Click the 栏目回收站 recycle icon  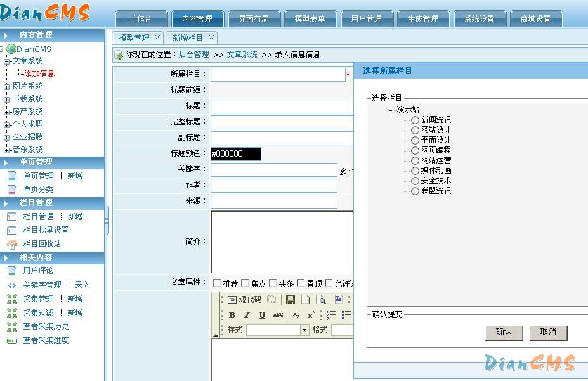(x=12, y=244)
